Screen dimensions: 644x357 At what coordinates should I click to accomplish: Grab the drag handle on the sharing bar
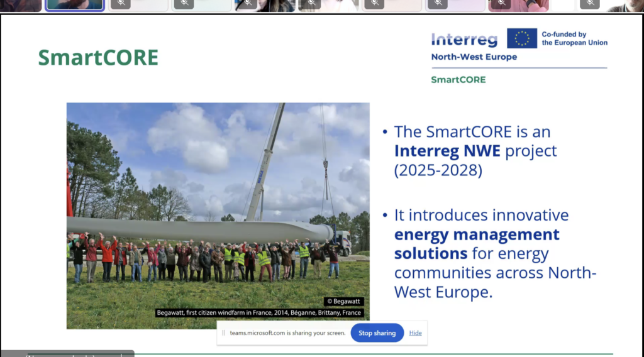click(223, 333)
